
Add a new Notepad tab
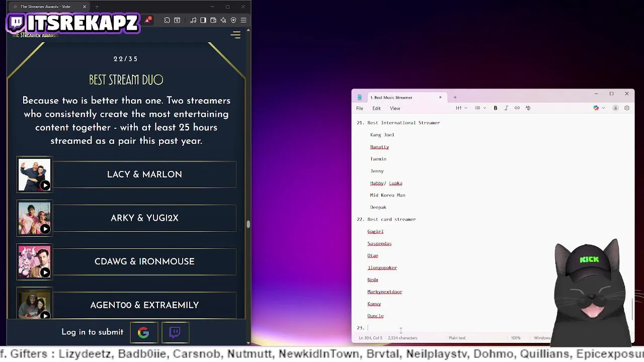point(455,98)
